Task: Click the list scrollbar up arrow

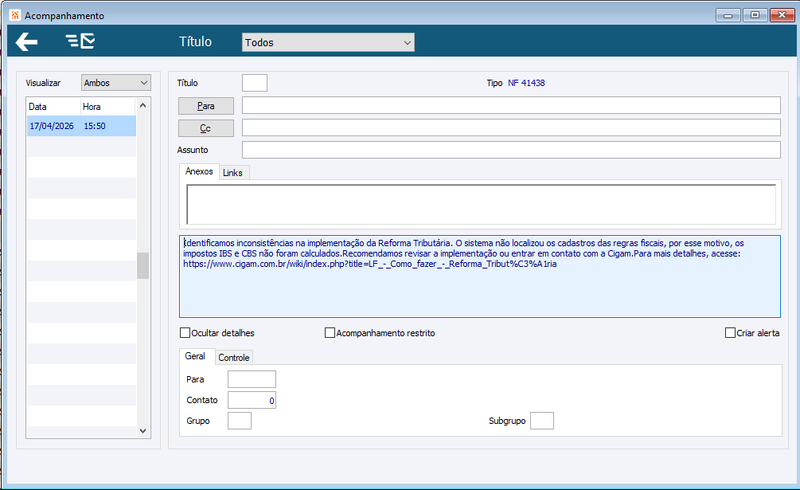Action: [x=143, y=105]
